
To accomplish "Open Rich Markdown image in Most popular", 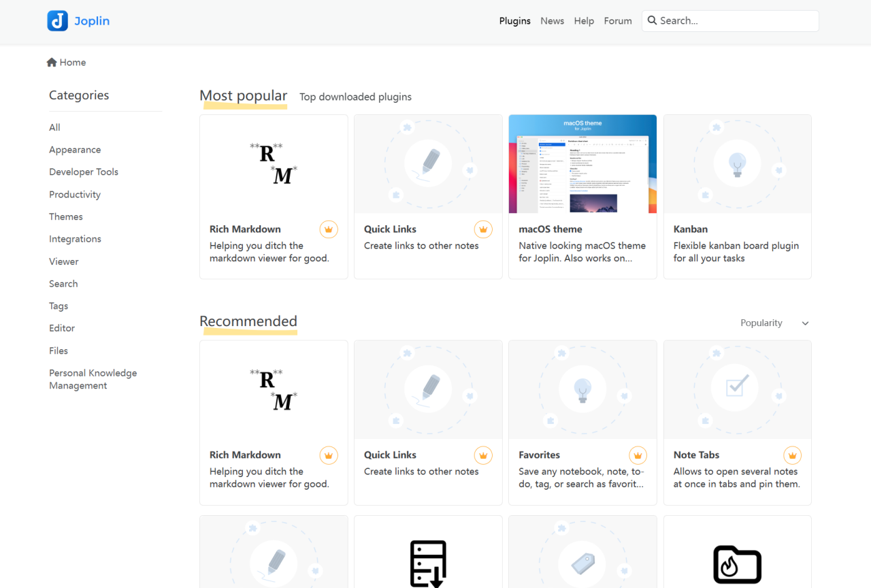I will [x=274, y=164].
